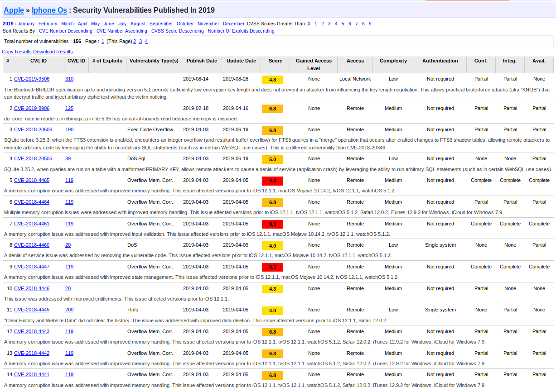This screenshot has width=556, height=392.
Task: Select the December month filter
Action: (x=233, y=24)
